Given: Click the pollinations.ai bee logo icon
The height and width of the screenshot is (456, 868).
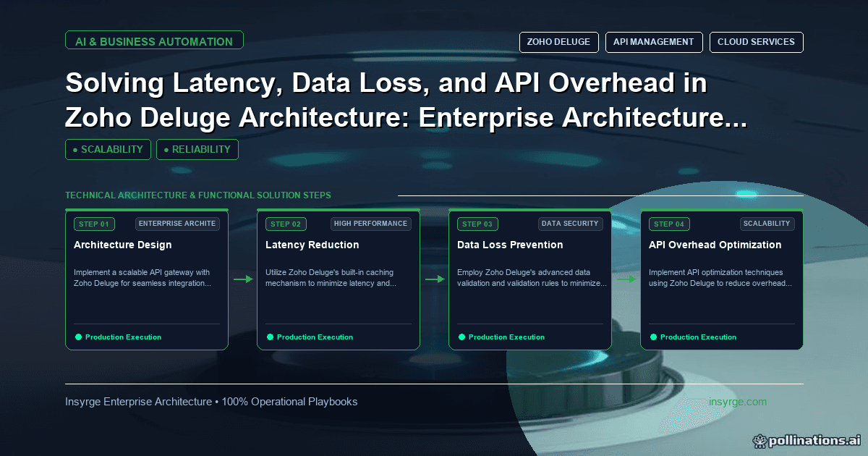Looking at the screenshot, I should (x=759, y=440).
